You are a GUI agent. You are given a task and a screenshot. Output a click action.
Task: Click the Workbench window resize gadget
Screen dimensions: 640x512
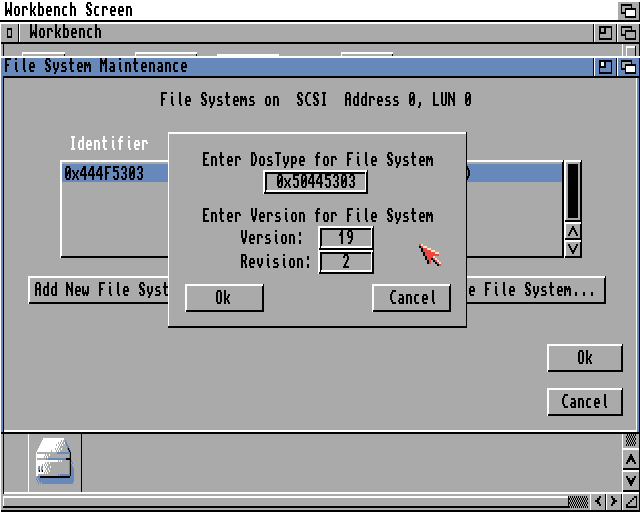tap(630, 501)
